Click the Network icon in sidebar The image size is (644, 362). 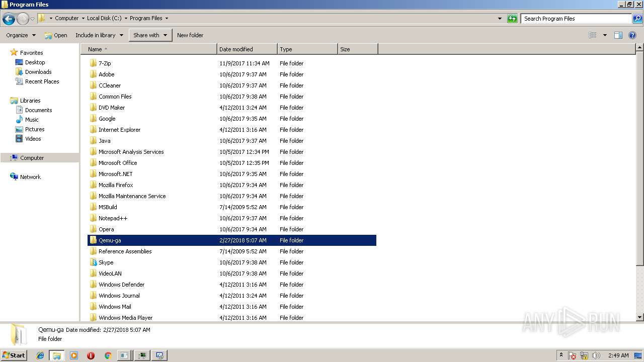click(14, 177)
